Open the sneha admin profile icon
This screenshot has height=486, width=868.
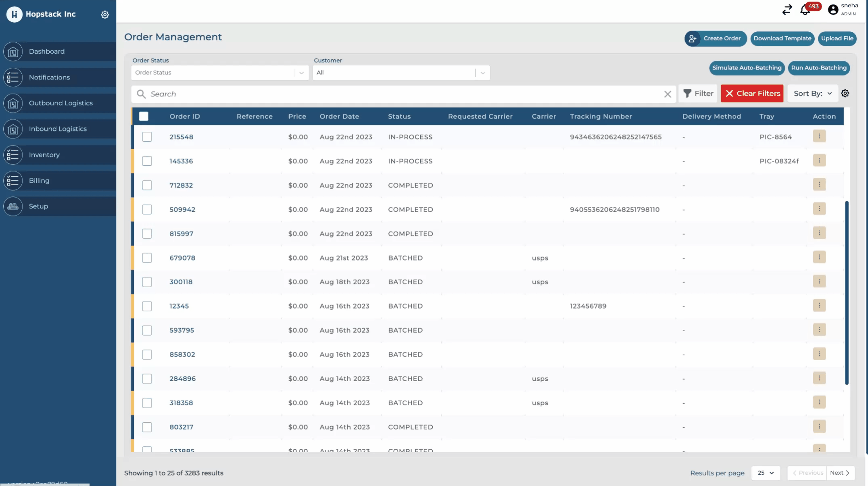point(833,10)
